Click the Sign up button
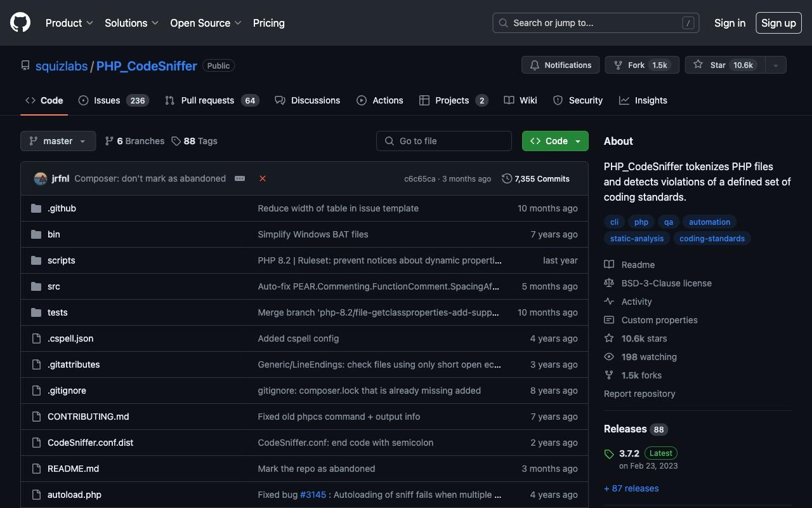The height and width of the screenshot is (508, 812). pos(778,23)
